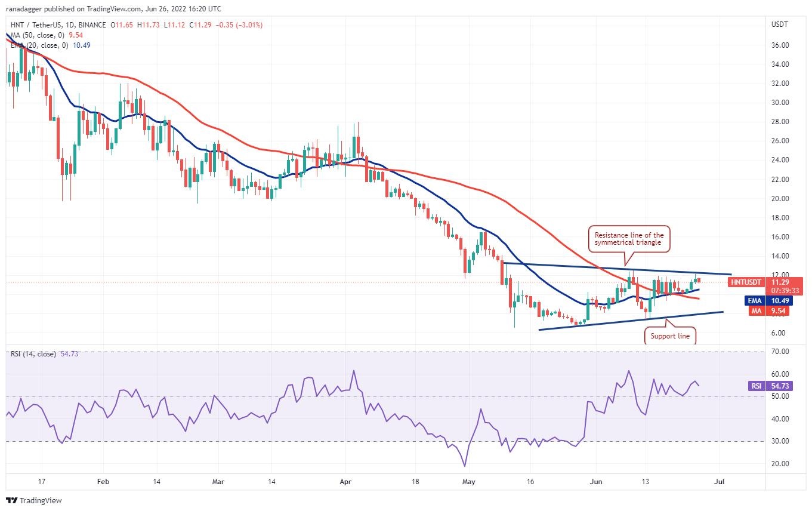Image resolution: width=812 pixels, height=511 pixels.
Task: Click the Apr label on the time axis
Action: point(345,481)
